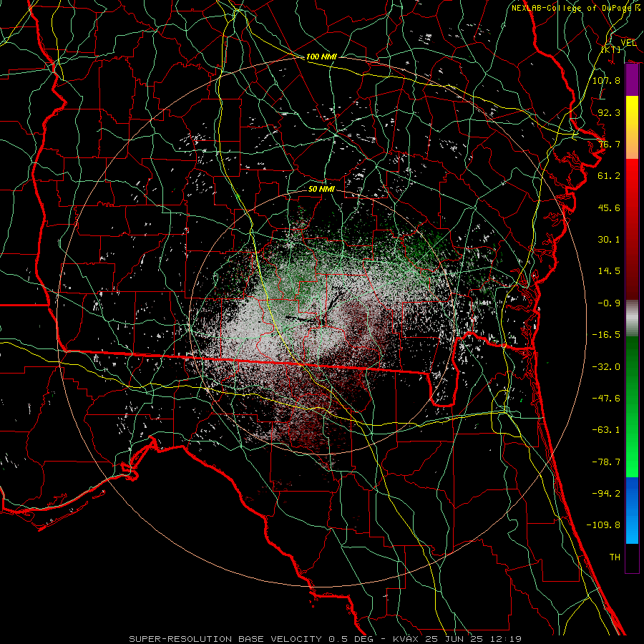Click the 14.5 value on velocity scale
The height and width of the screenshot is (644, 644).
(609, 271)
